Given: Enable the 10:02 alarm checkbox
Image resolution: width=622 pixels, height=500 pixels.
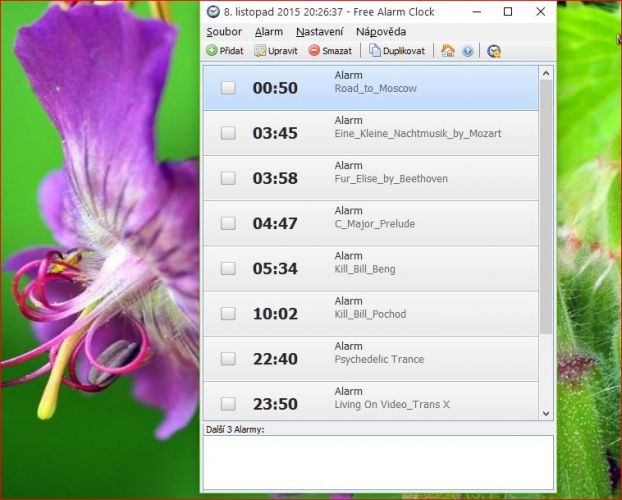Looking at the screenshot, I should 228,313.
